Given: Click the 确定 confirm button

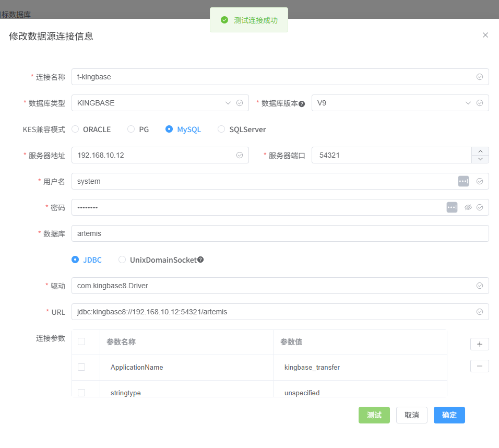Looking at the screenshot, I should [449, 415].
